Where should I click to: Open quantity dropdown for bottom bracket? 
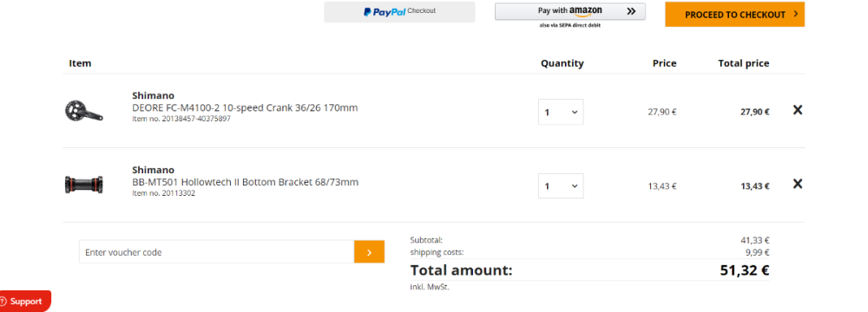pos(561,185)
